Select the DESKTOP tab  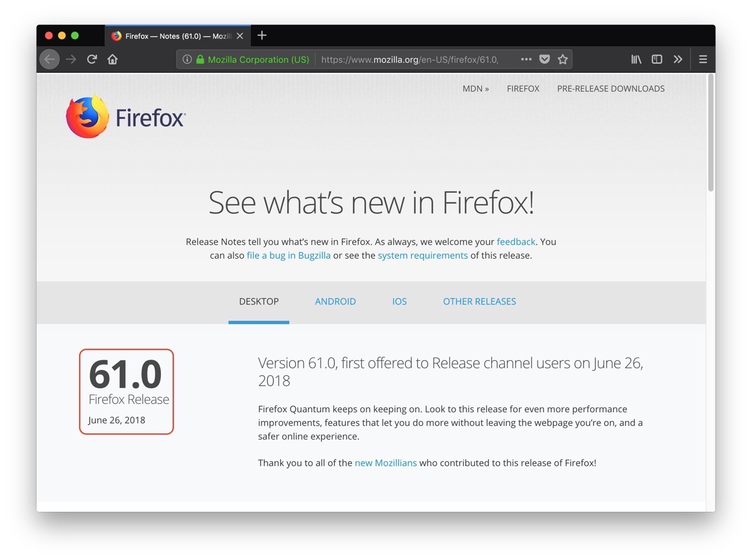pyautogui.click(x=259, y=301)
